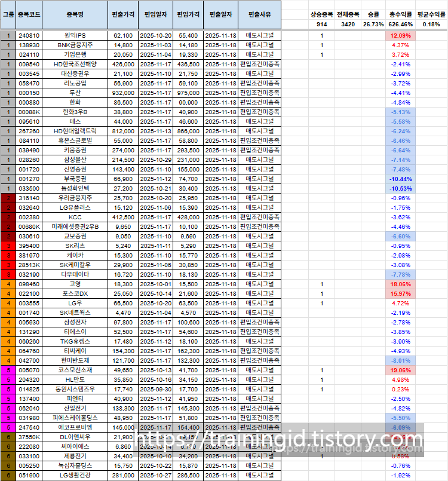The image size is (448, 481).
Task: Select the 상승종목 header cell
Action: click(x=322, y=14)
